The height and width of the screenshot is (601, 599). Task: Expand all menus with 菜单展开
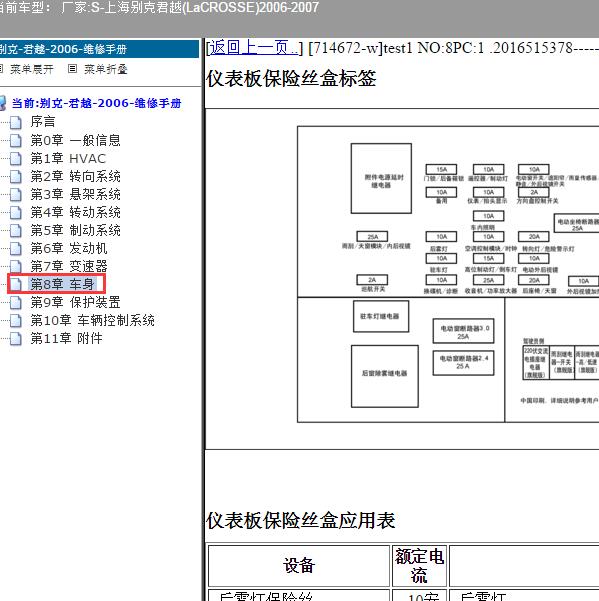[x=31, y=69]
